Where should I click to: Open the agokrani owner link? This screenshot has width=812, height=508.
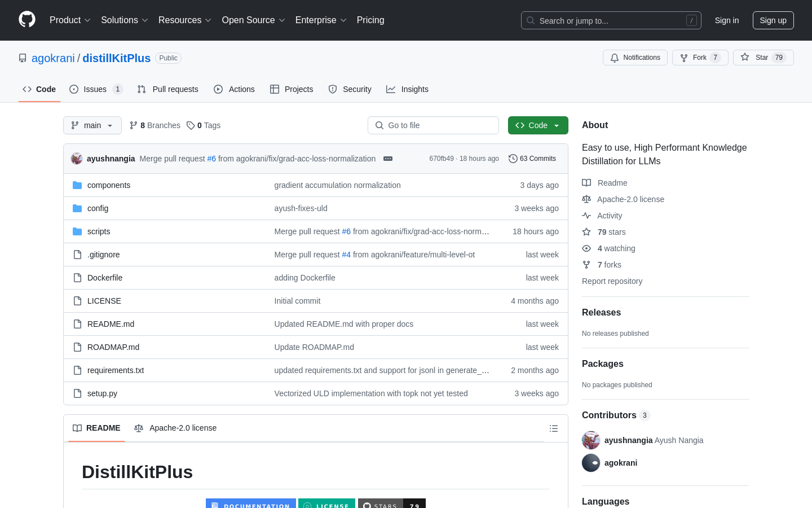coord(53,58)
